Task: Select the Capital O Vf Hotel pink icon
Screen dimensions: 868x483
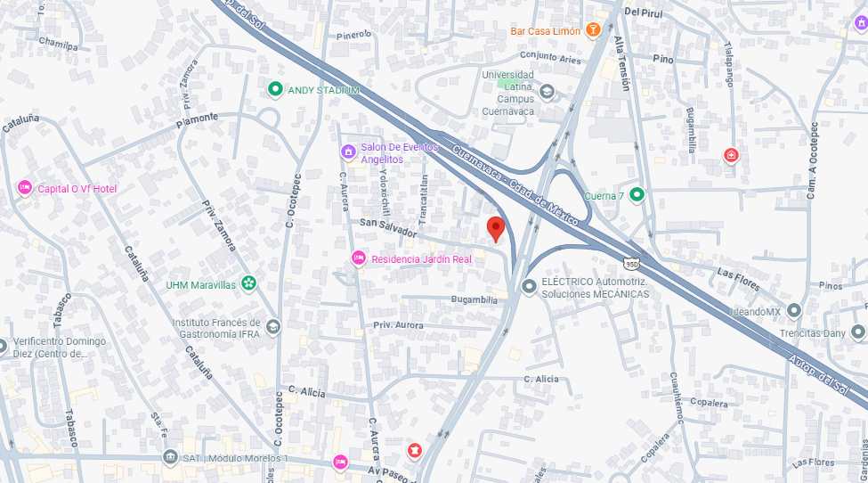Action: (x=24, y=188)
